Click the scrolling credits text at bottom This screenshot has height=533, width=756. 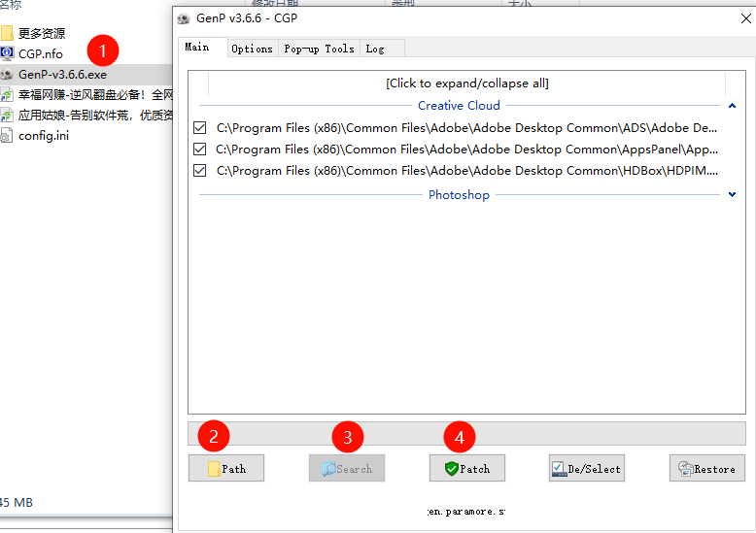click(466, 512)
